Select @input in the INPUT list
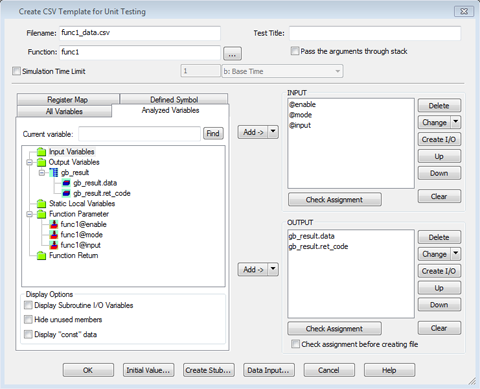Image resolution: width=480 pixels, height=389 pixels. (300, 125)
